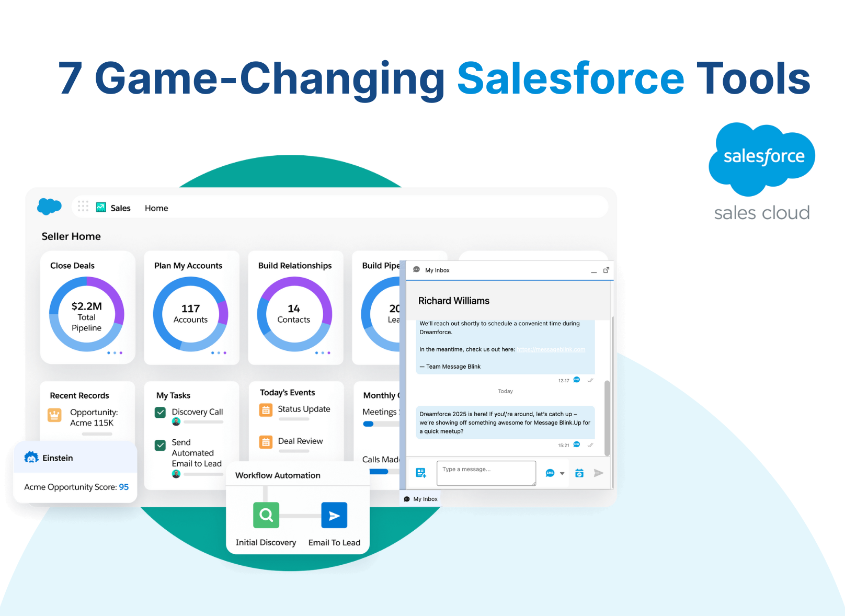845x616 pixels.
Task: Click assignee avatar under Send Automated Email
Action: click(x=176, y=474)
